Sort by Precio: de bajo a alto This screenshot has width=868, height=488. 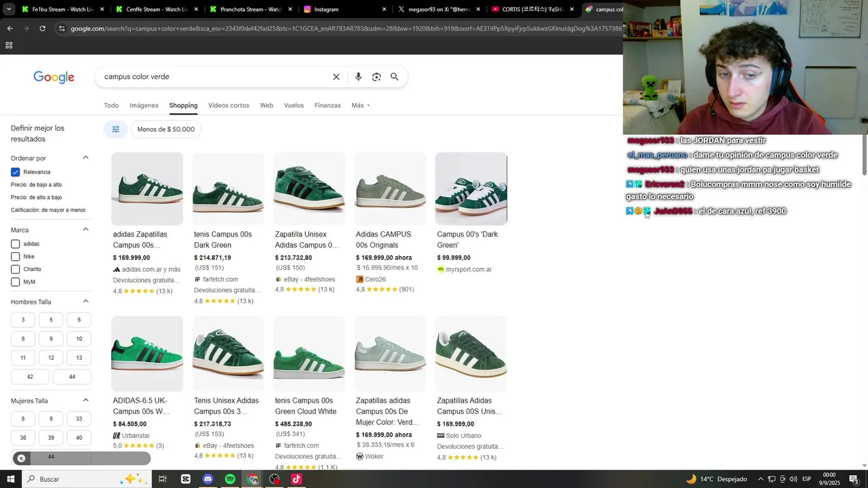point(36,185)
